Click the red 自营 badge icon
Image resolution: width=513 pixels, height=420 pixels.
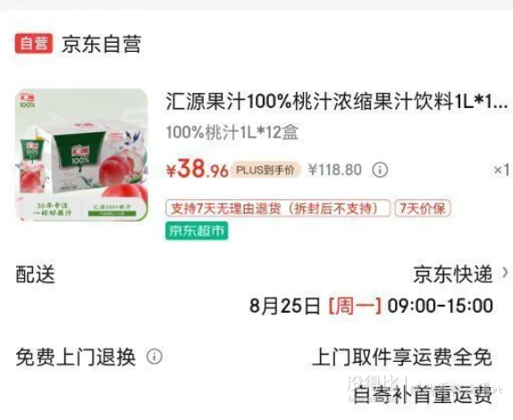pyautogui.click(x=33, y=44)
